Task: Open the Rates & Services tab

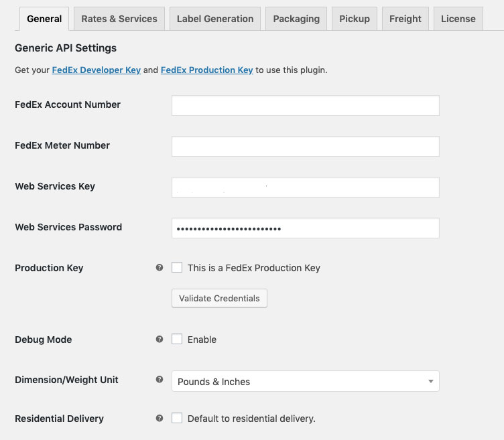Action: point(119,19)
